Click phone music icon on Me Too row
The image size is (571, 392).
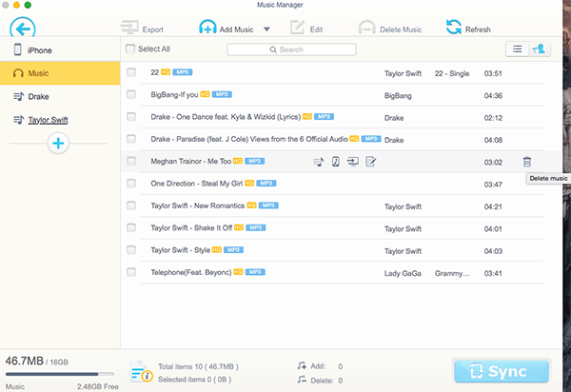pos(336,162)
